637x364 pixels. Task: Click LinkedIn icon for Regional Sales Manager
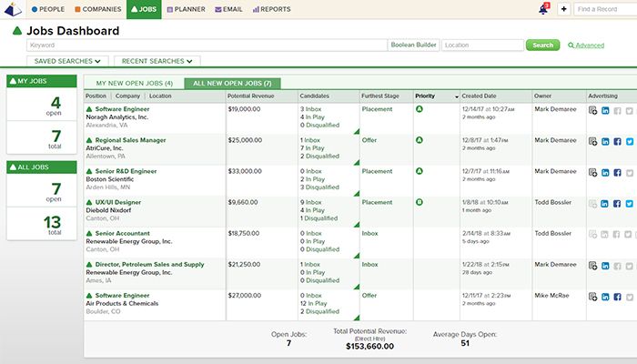click(x=605, y=141)
